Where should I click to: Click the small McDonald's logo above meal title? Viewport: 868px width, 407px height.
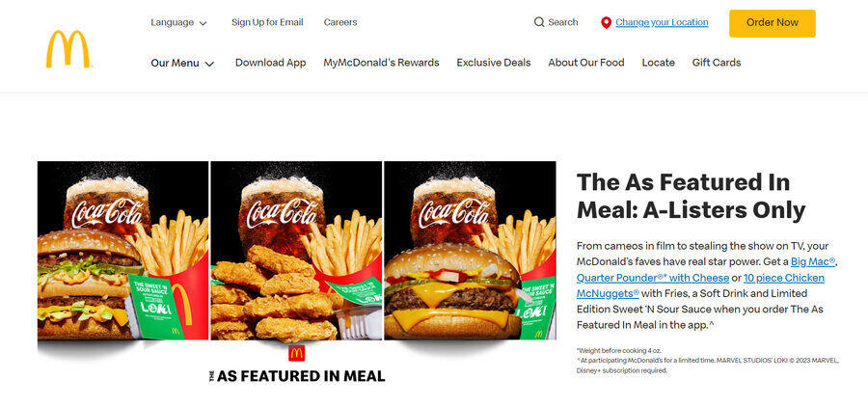pos(297,353)
